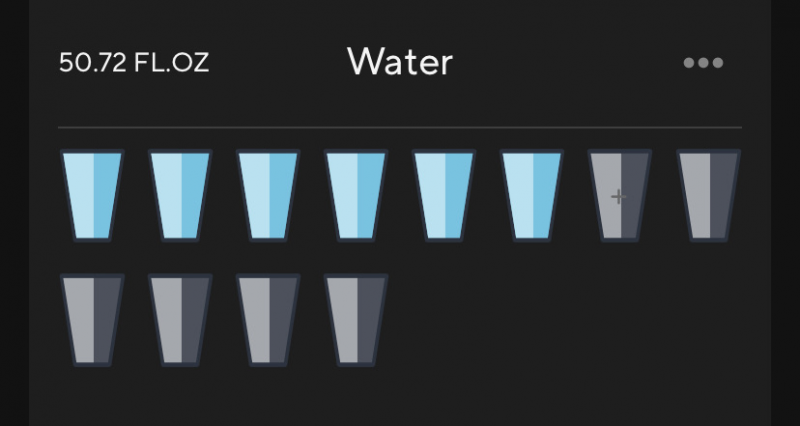Tap first empty glass in bottom row
The width and height of the screenshot is (800, 426).
(92, 320)
